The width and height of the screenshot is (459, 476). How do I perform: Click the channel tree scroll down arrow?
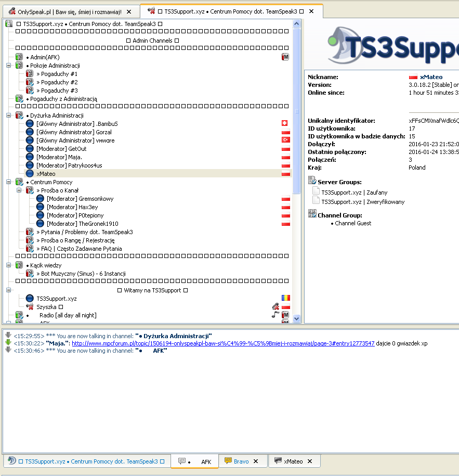[297, 319]
